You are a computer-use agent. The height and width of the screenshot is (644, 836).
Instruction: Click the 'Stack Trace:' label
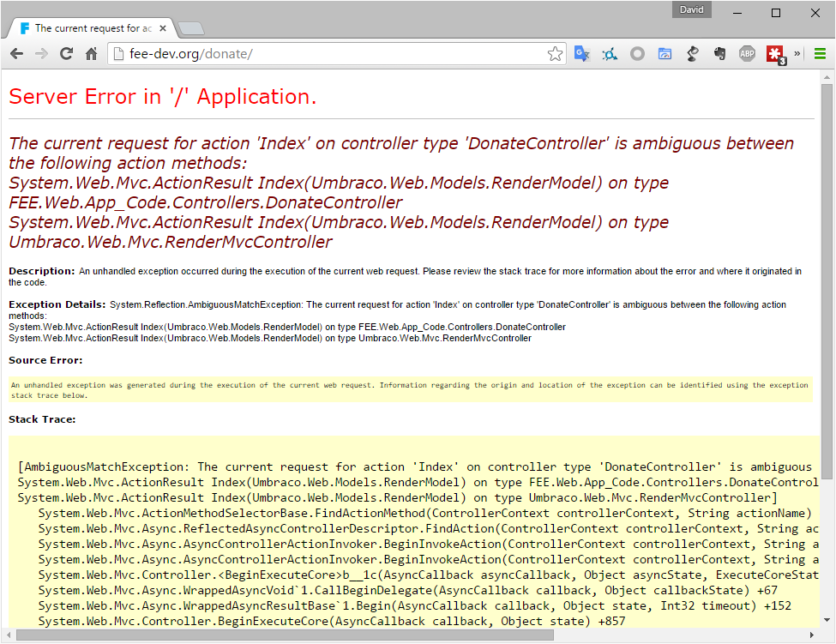(x=42, y=419)
